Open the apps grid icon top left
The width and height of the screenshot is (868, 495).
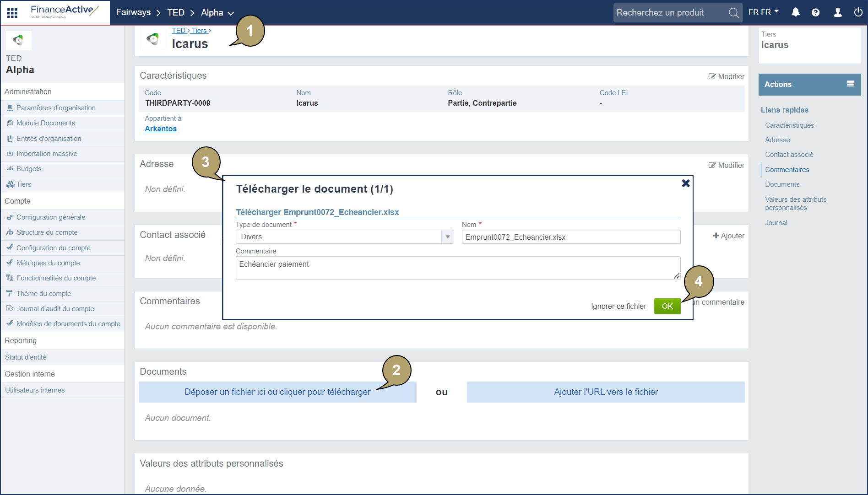coord(12,12)
